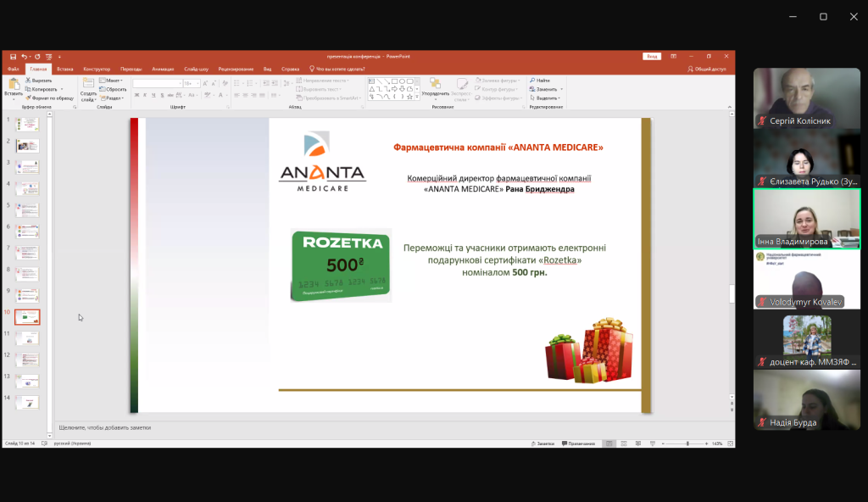The image size is (868, 502).
Task: Toggle Underline (Ч) formatting
Action: click(153, 95)
